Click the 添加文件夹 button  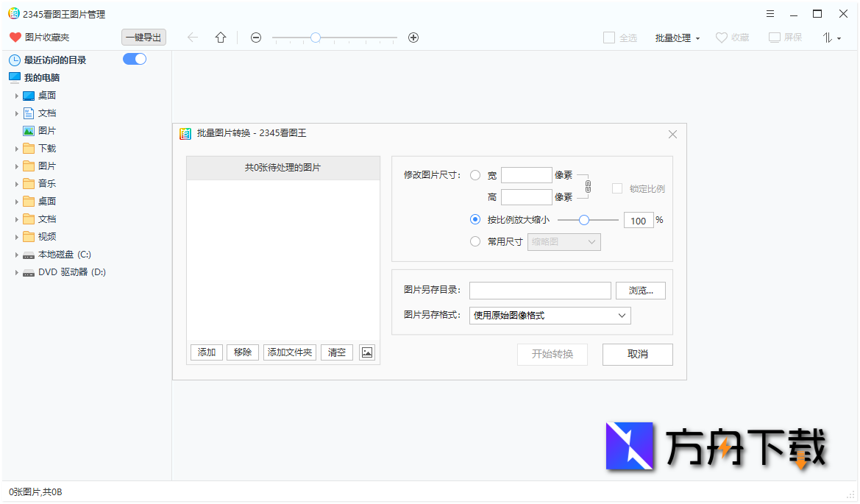point(289,352)
